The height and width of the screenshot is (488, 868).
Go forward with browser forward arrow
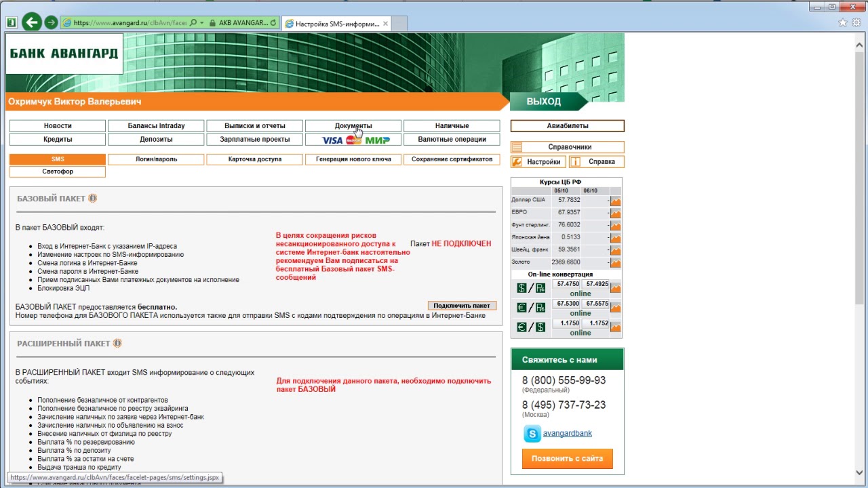coord(51,22)
